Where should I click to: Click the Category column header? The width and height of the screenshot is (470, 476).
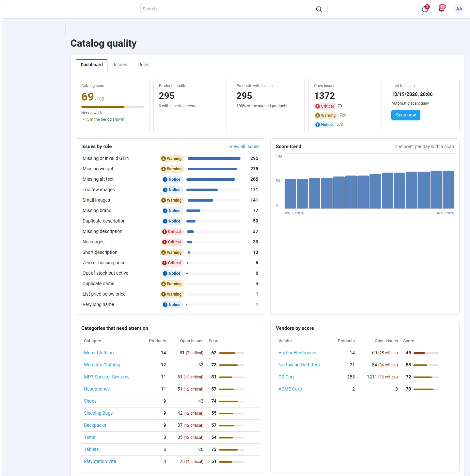point(92,341)
